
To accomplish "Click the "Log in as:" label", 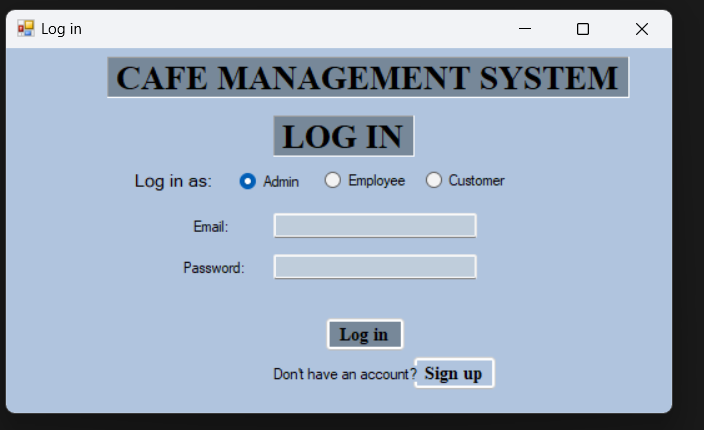I will [x=173, y=181].
